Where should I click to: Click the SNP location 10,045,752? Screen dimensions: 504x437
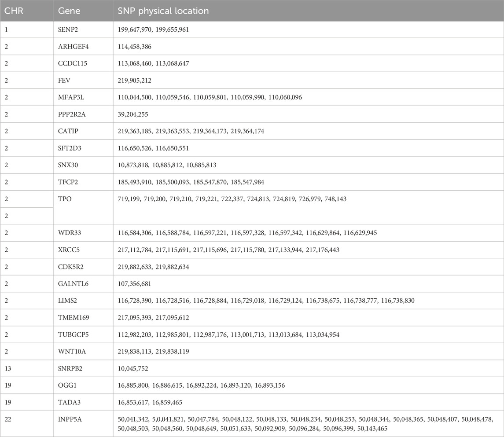[x=133, y=368]
